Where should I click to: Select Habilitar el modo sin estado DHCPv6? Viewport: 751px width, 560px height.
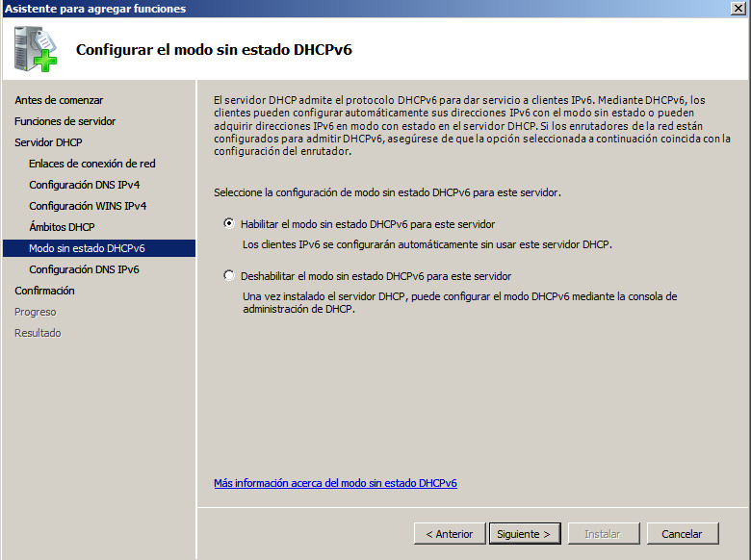pos(229,223)
